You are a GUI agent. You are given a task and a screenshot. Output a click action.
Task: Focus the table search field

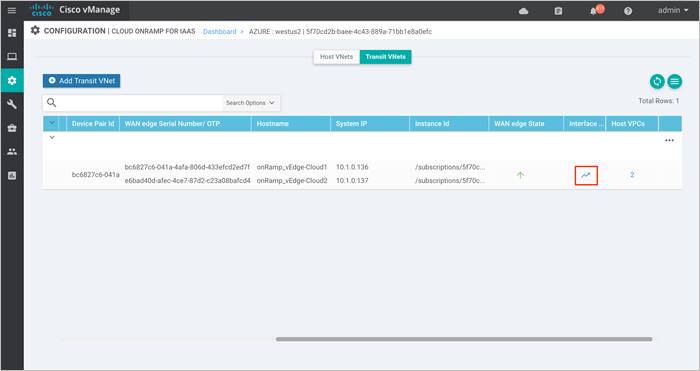(x=139, y=103)
